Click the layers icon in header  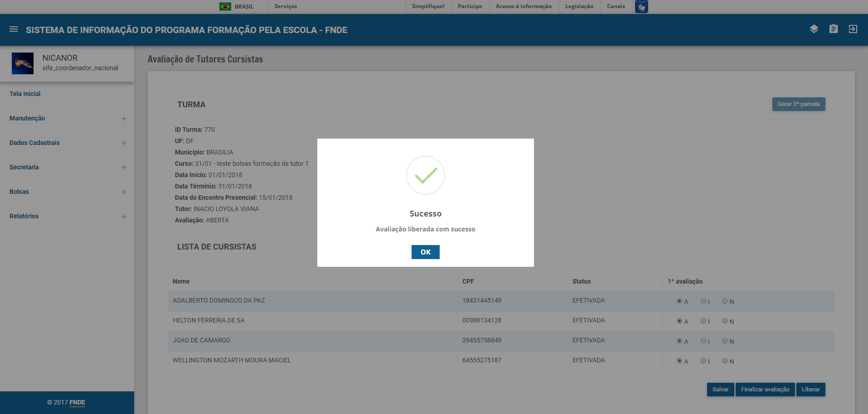[x=814, y=29]
